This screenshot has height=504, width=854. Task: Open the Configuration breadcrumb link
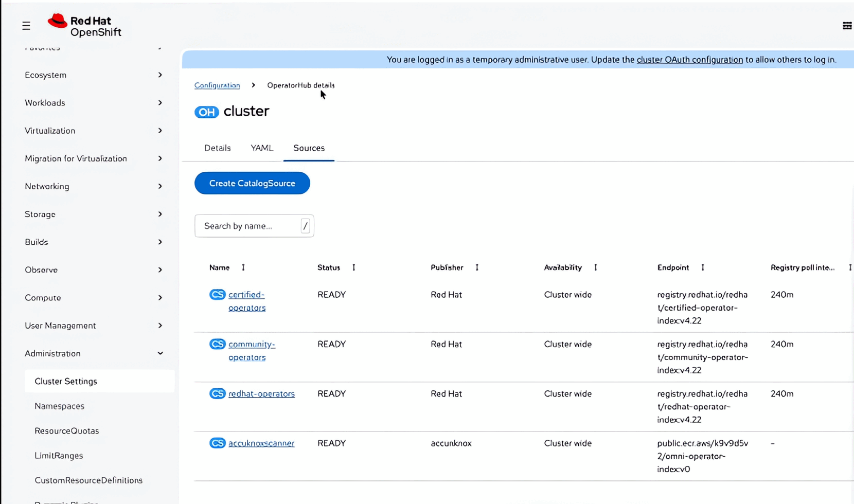[x=217, y=85]
